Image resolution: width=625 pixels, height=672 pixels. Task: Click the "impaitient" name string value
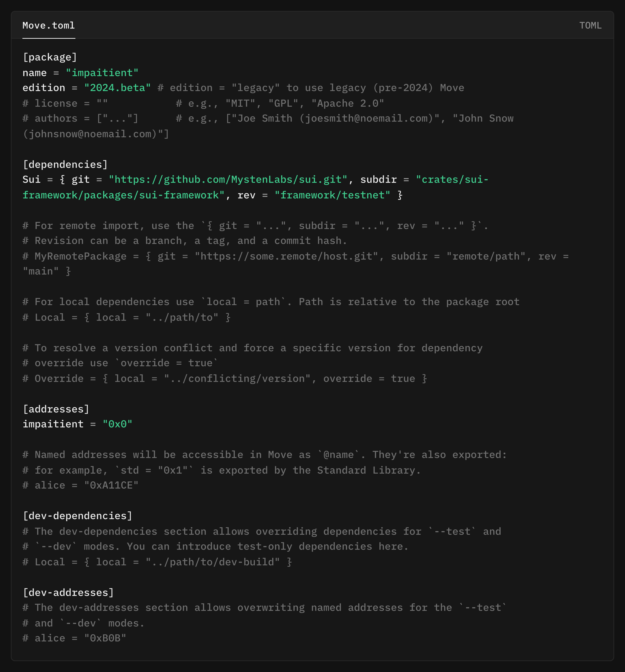(102, 73)
